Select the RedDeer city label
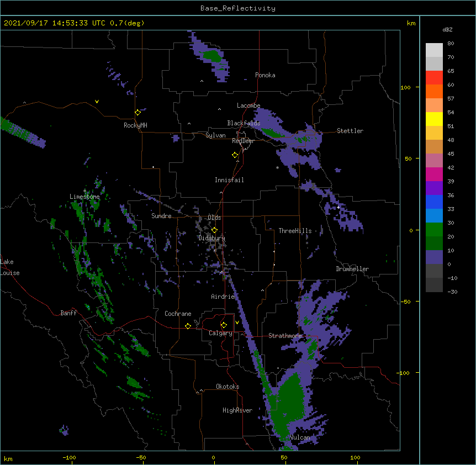 point(243,141)
